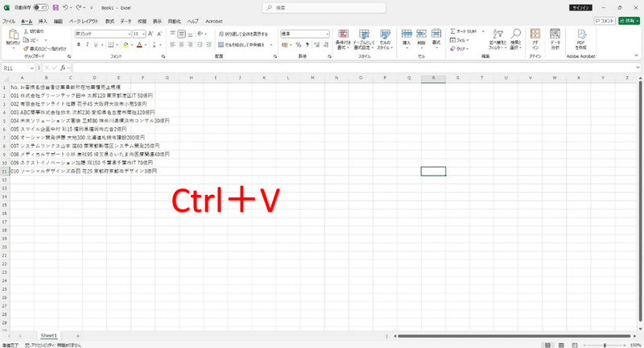Click the Sign in button
Screen dimensions: 644x348
pyautogui.click(x=580, y=7)
